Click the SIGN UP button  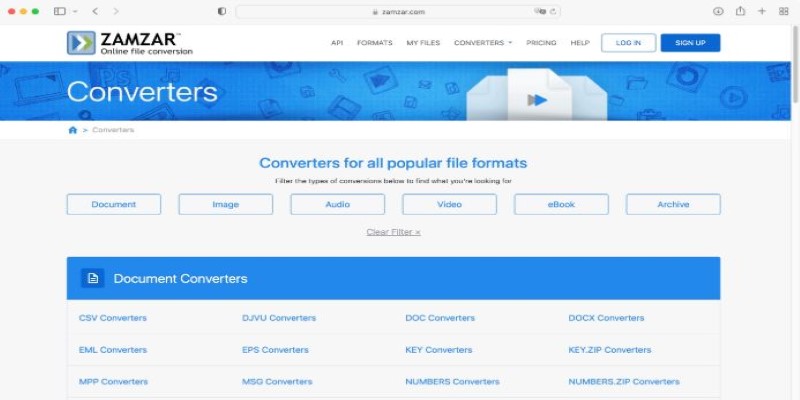point(690,43)
